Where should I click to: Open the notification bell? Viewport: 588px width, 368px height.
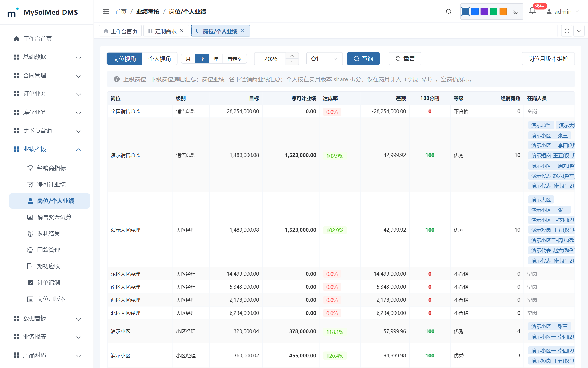click(x=532, y=11)
